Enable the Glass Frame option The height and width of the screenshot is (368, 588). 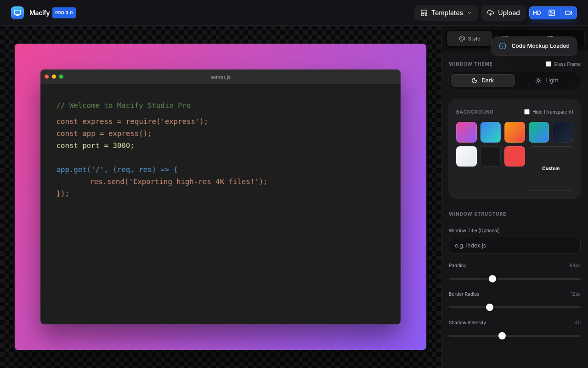(x=548, y=64)
